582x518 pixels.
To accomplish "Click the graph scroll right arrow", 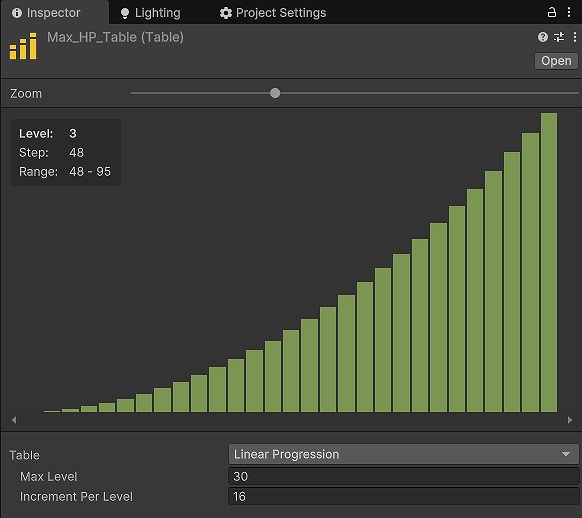I will [570, 420].
